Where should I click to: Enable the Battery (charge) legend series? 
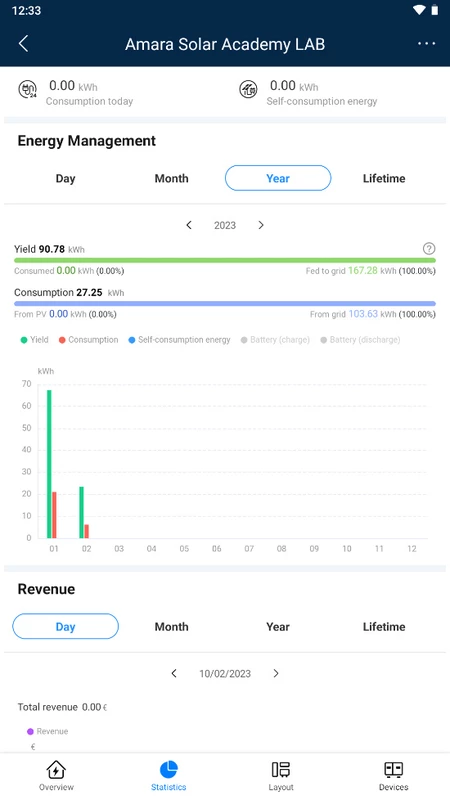click(275, 340)
